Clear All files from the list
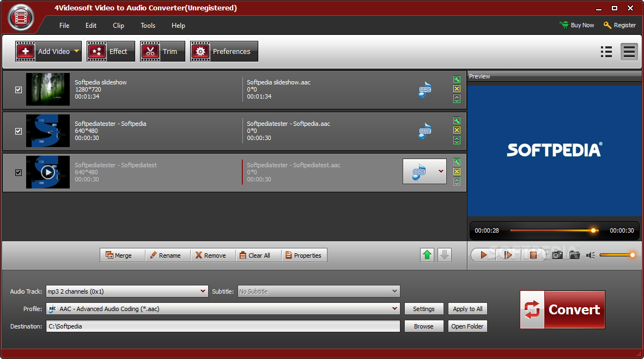 click(x=259, y=255)
